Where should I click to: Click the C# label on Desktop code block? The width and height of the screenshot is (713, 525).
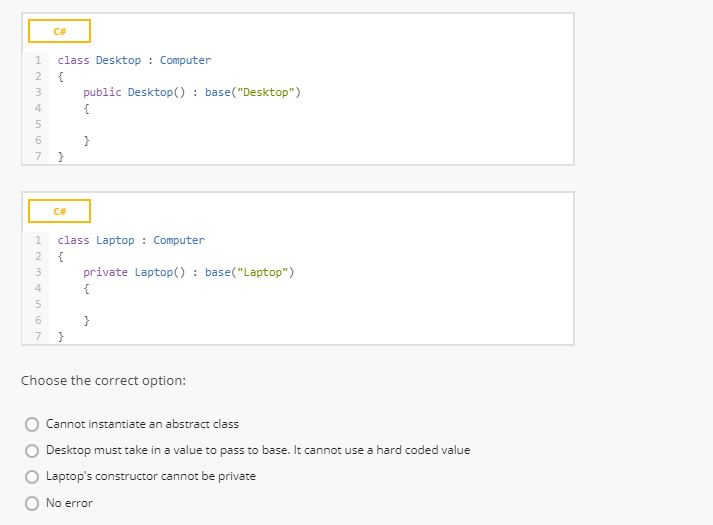[x=60, y=31]
